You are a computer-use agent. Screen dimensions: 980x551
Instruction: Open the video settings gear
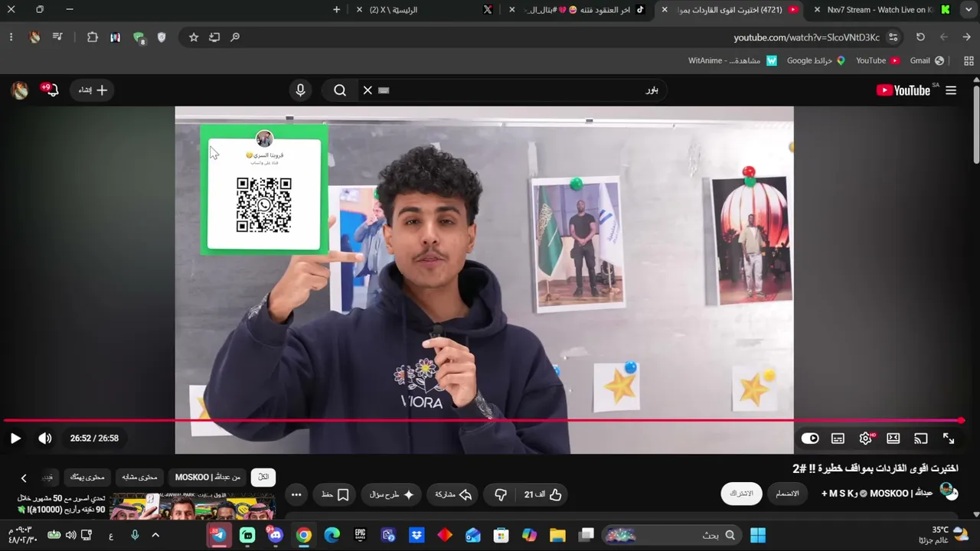tap(866, 439)
